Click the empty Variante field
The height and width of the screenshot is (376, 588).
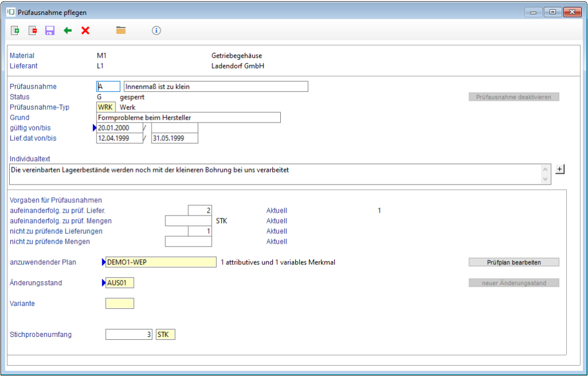(119, 304)
